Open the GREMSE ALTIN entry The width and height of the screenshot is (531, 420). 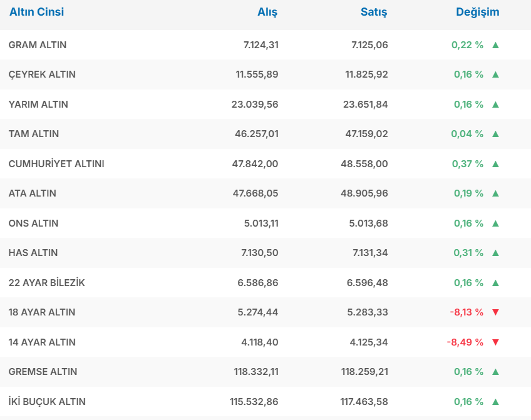43,372
